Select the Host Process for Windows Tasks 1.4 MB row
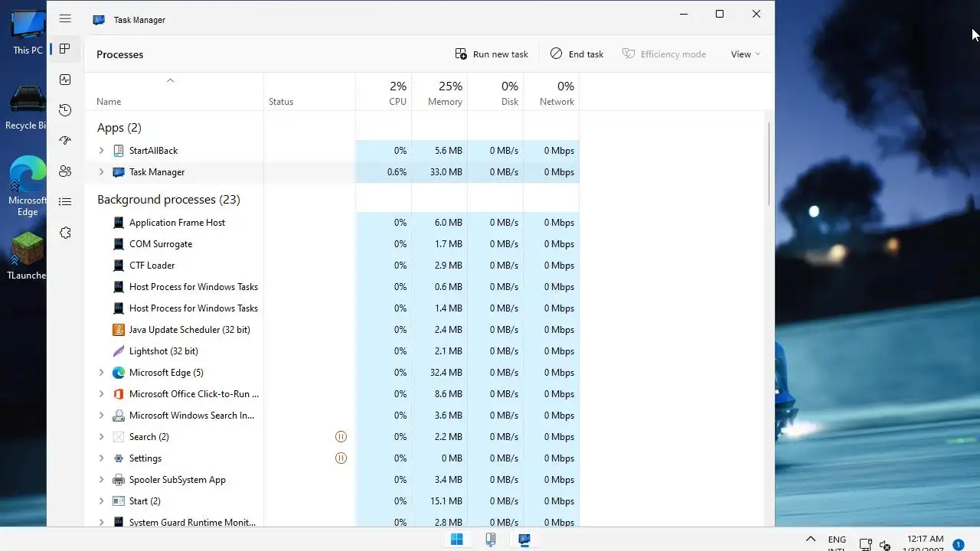980x551 pixels. [x=332, y=308]
